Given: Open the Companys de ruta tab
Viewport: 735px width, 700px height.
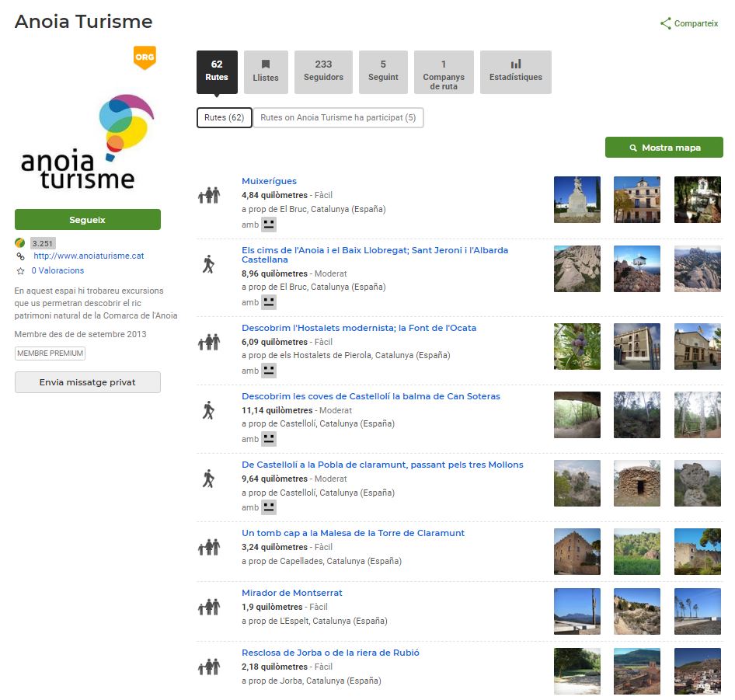Looking at the screenshot, I should 443,72.
